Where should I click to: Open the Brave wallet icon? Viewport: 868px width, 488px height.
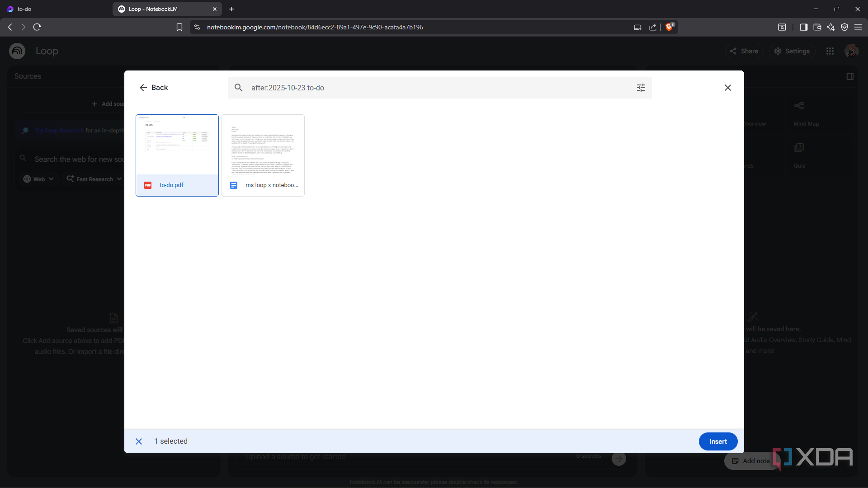(x=817, y=27)
